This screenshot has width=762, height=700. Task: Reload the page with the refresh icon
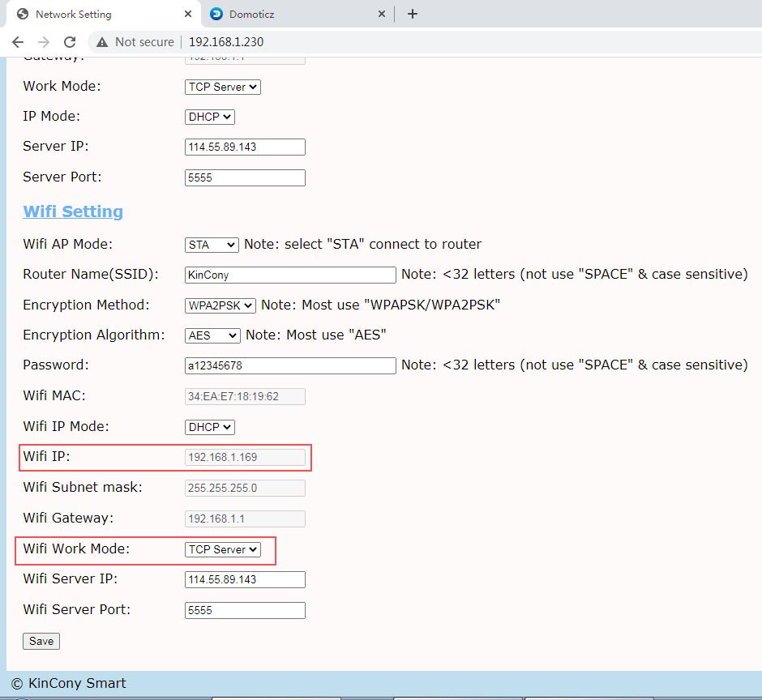click(70, 42)
